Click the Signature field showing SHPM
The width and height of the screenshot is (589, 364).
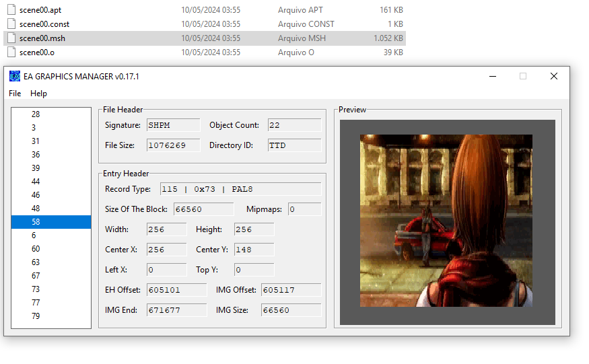pyautogui.click(x=173, y=125)
